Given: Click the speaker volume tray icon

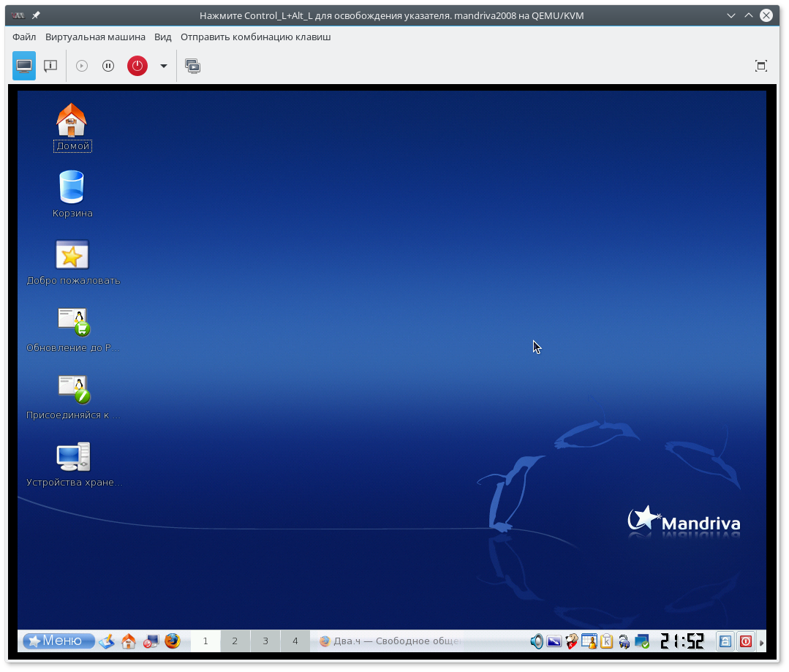Looking at the screenshot, I should 537,641.
